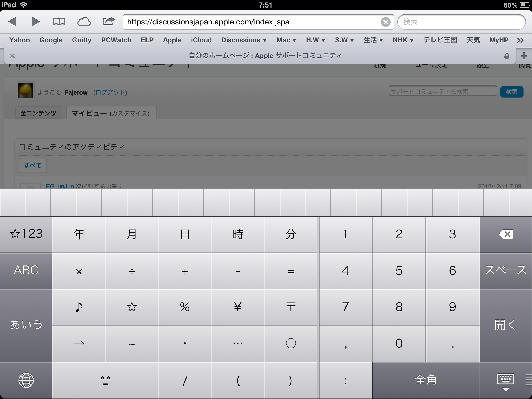Open the bookmarks book icon

click(x=59, y=22)
